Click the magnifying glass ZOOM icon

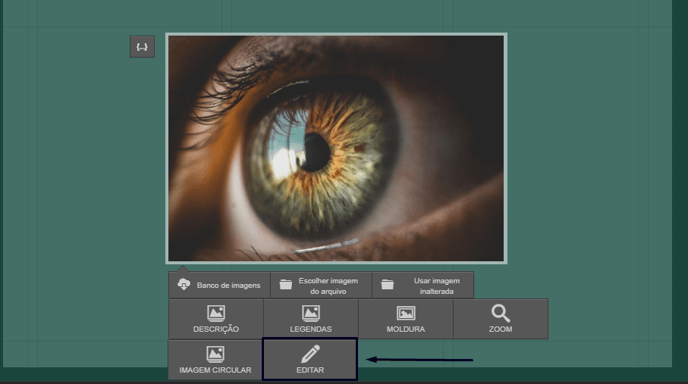[x=501, y=313]
